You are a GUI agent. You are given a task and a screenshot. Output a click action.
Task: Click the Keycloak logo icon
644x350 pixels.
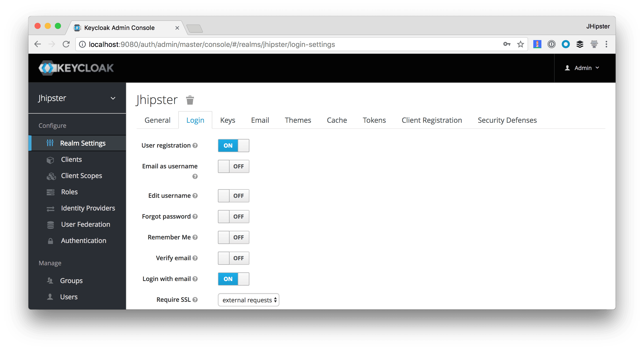(x=43, y=68)
